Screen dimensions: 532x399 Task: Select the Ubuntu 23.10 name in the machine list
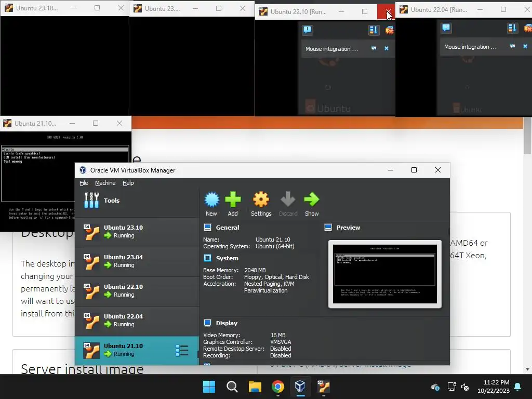123,228
